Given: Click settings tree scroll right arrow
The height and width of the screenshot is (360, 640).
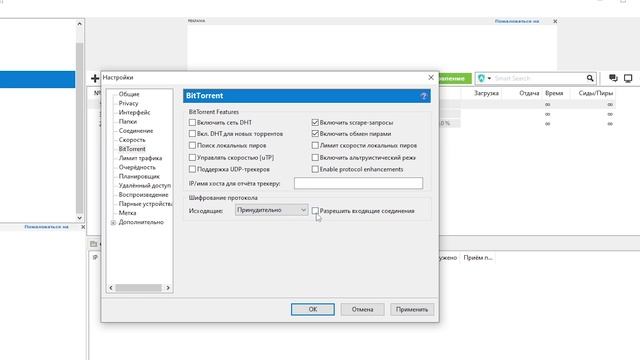Looking at the screenshot, I should (168, 288).
